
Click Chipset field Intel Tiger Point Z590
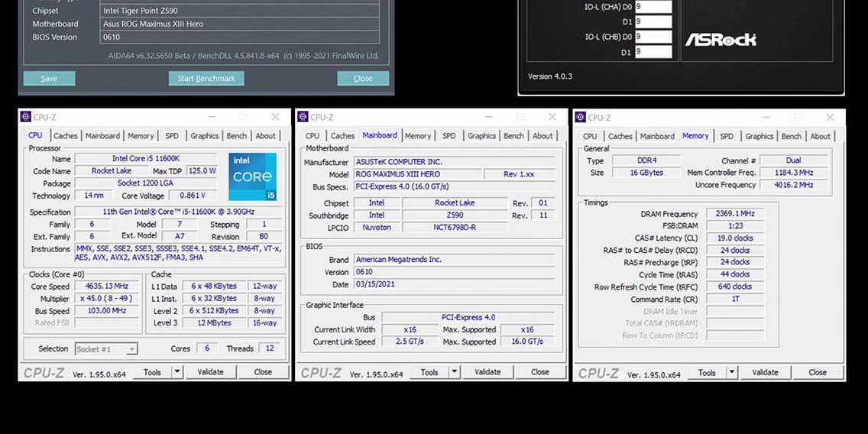[240, 11]
